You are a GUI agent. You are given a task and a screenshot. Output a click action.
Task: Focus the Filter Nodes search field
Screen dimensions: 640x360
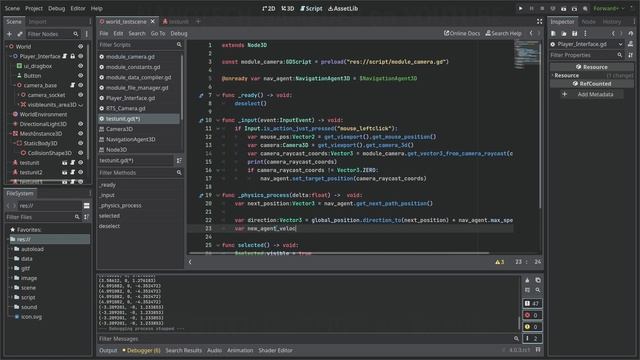click(52, 34)
